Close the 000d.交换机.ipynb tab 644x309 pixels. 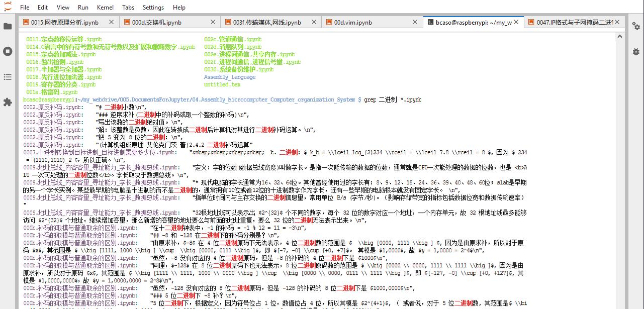214,22
